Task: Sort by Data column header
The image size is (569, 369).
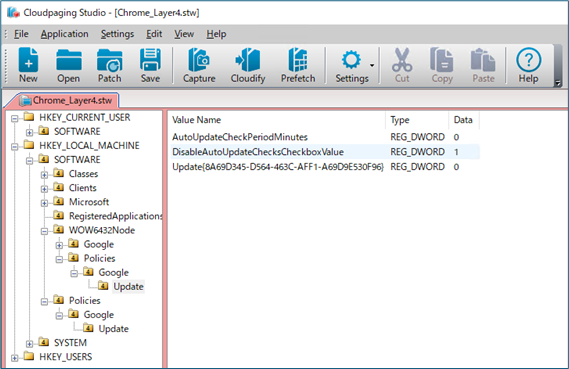Action: pos(464,120)
